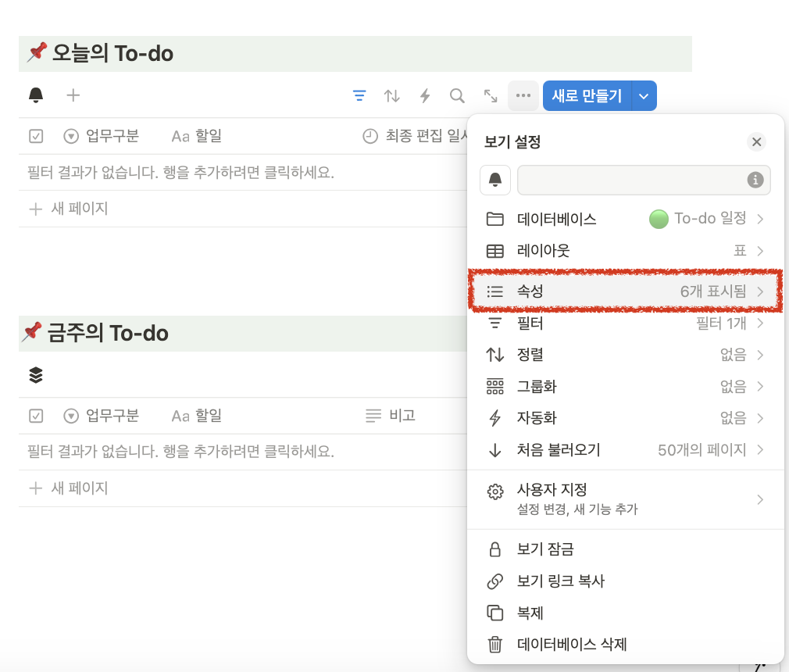Viewport: 789px width, 672px height.
Task: Toggle the checkbox header in 오늘의 To-do table
Action: tap(35, 135)
